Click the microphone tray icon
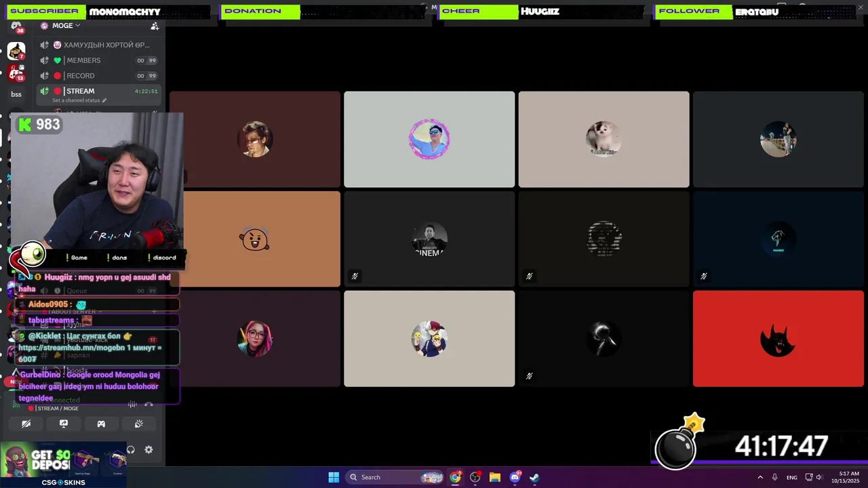Viewport: 868px width, 488px height. tap(774, 477)
